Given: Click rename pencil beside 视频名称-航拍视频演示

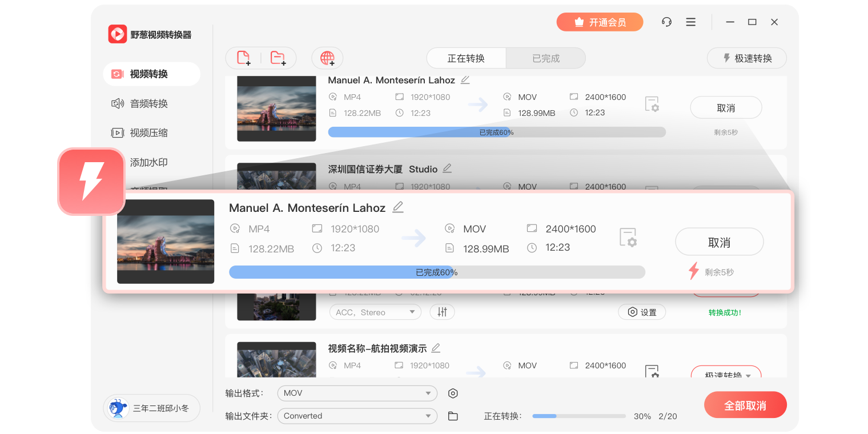Looking at the screenshot, I should point(436,348).
